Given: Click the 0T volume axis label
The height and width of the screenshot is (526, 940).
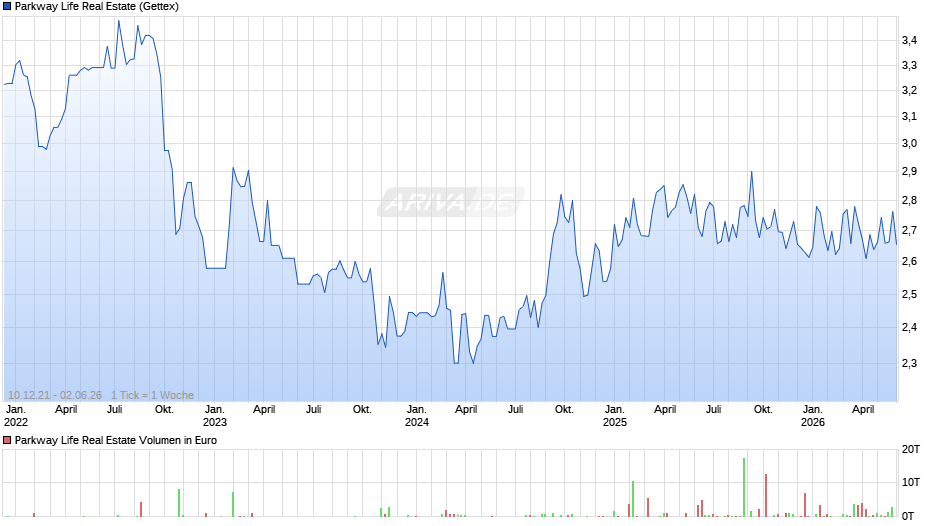Looking at the screenshot, I should [x=908, y=516].
